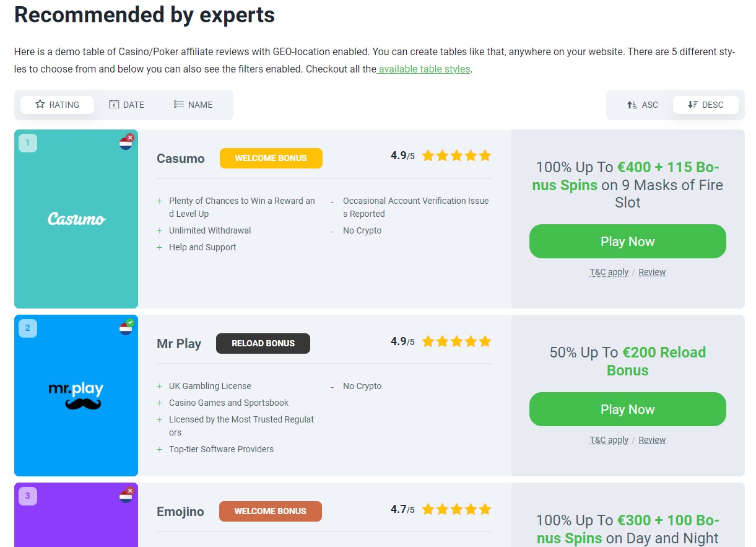Click Play Now for Mr Play
The image size is (756, 547).
point(628,409)
